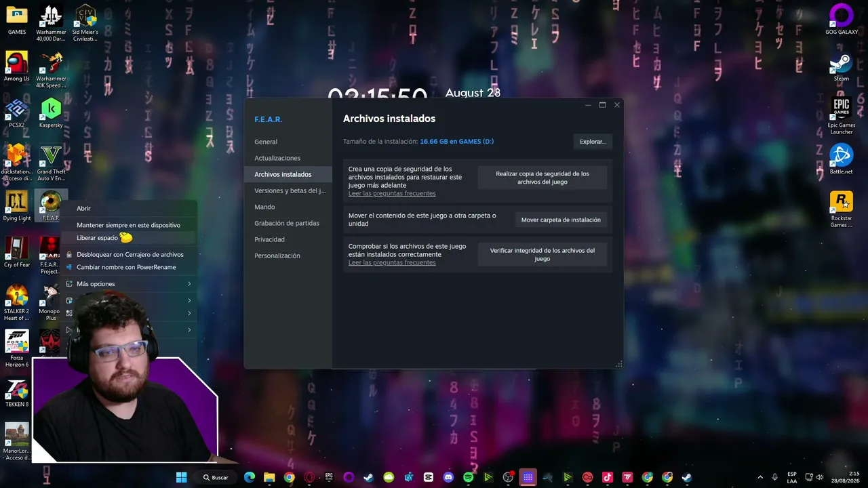
Task: Open Microsoft Edge from the taskbar
Action: [x=250, y=477]
